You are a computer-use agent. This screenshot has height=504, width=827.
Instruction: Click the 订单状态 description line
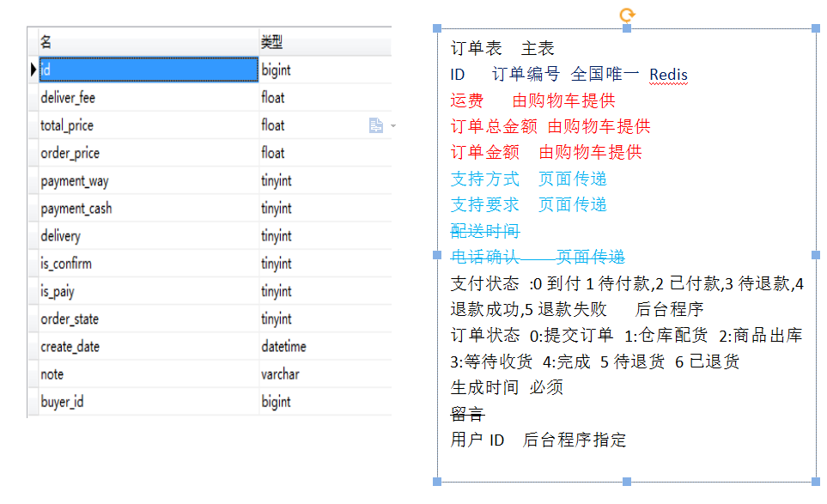pyautogui.click(x=627, y=349)
